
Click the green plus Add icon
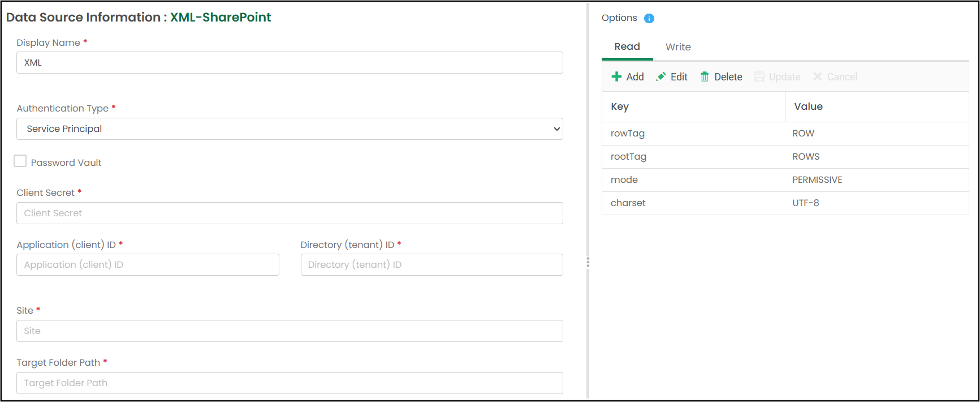tap(617, 76)
